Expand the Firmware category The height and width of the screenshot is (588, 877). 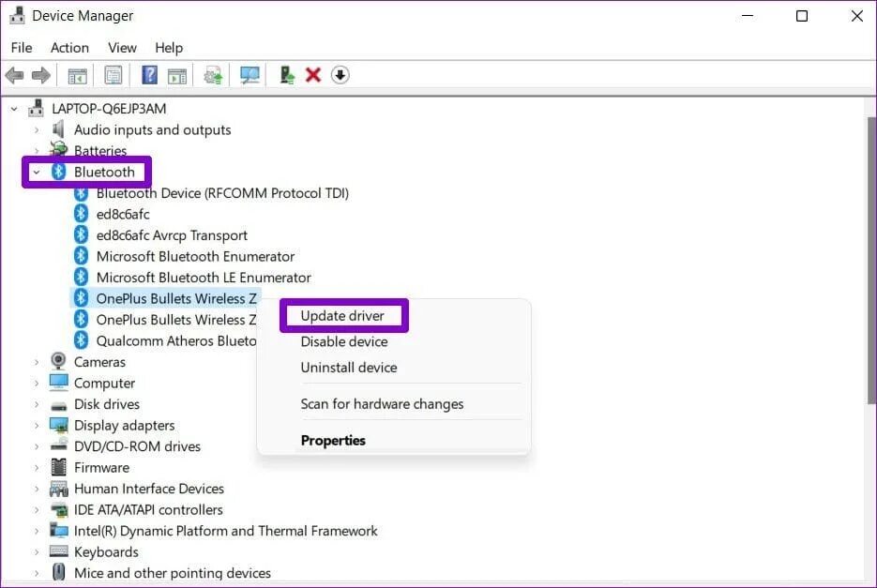pos(37,467)
